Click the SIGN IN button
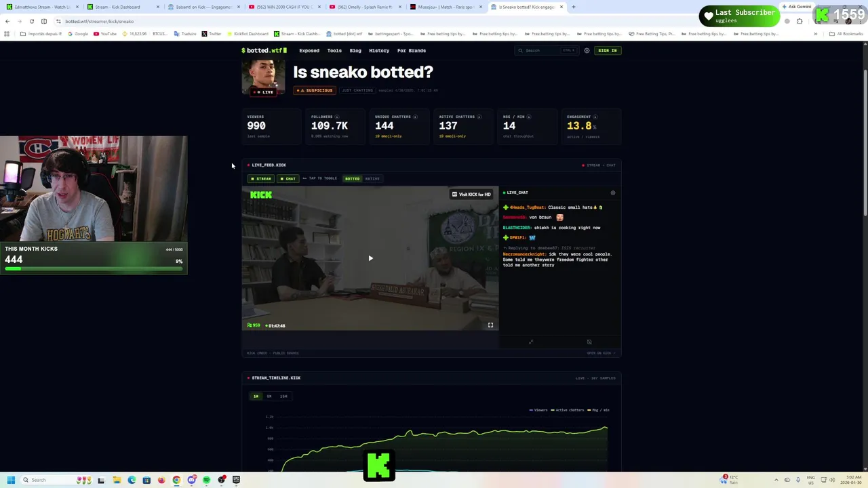 [607, 50]
